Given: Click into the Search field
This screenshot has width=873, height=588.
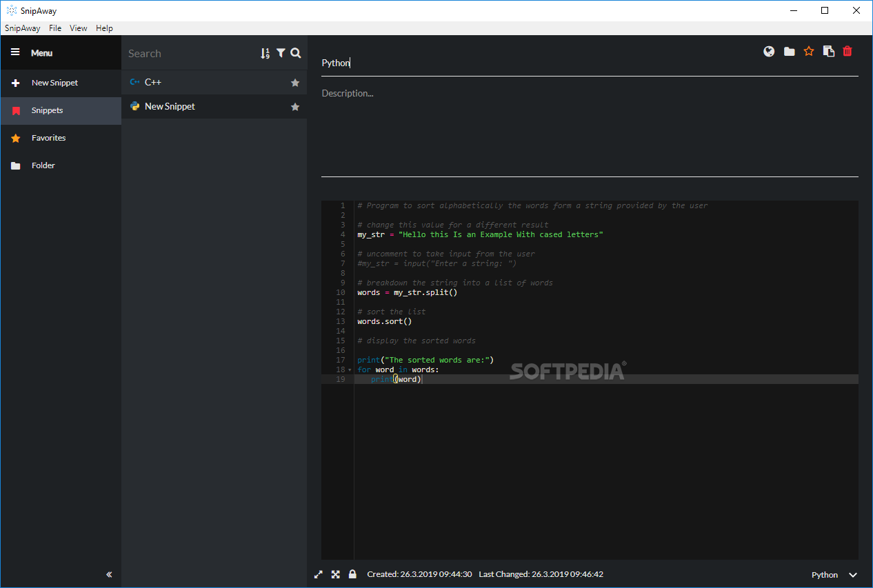Looking at the screenshot, I should (191, 53).
